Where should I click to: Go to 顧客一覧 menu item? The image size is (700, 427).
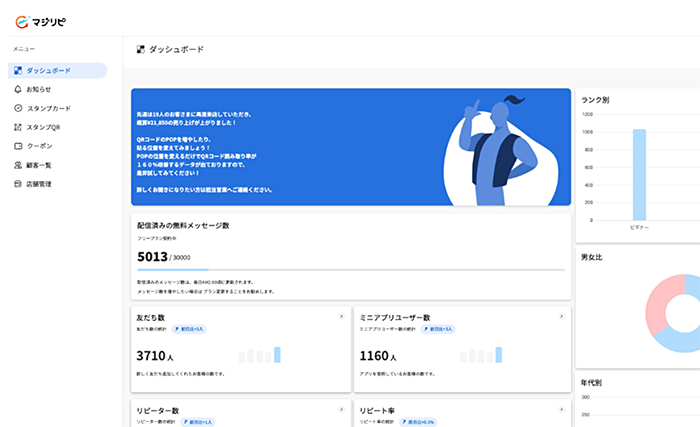pos(40,165)
